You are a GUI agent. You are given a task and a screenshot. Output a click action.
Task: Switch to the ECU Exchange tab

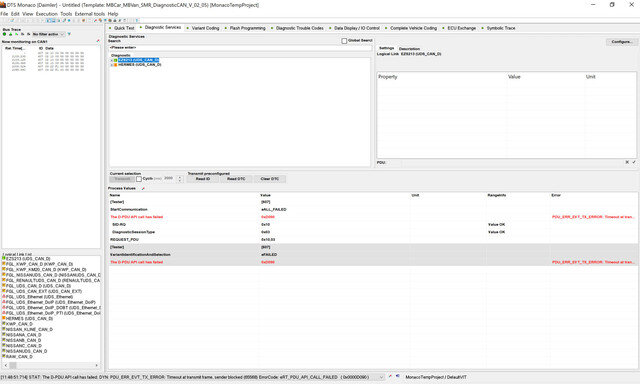[459, 28]
